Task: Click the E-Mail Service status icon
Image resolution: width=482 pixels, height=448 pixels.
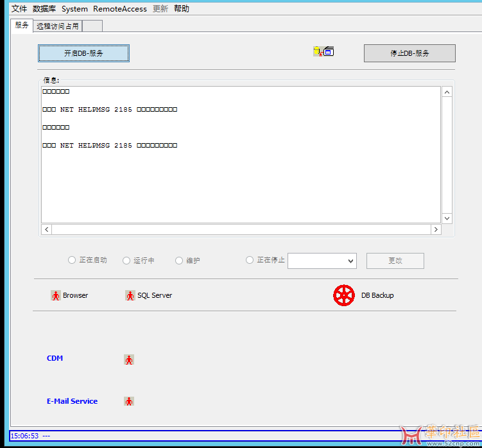Action: (129, 401)
